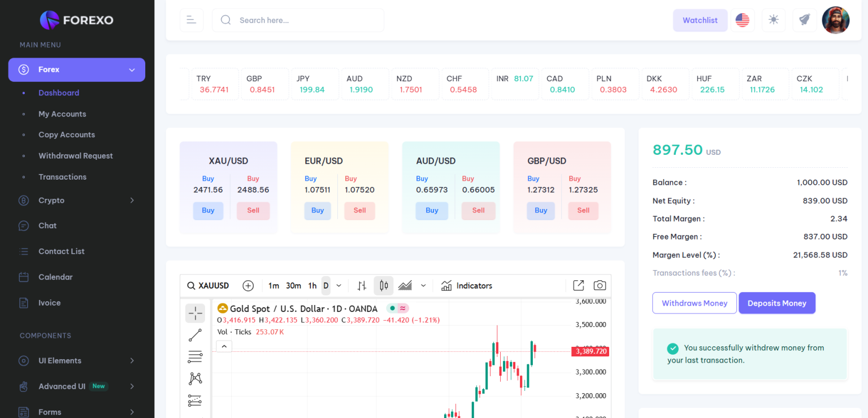
Task: Click the Deposits Money button
Action: 777,303
